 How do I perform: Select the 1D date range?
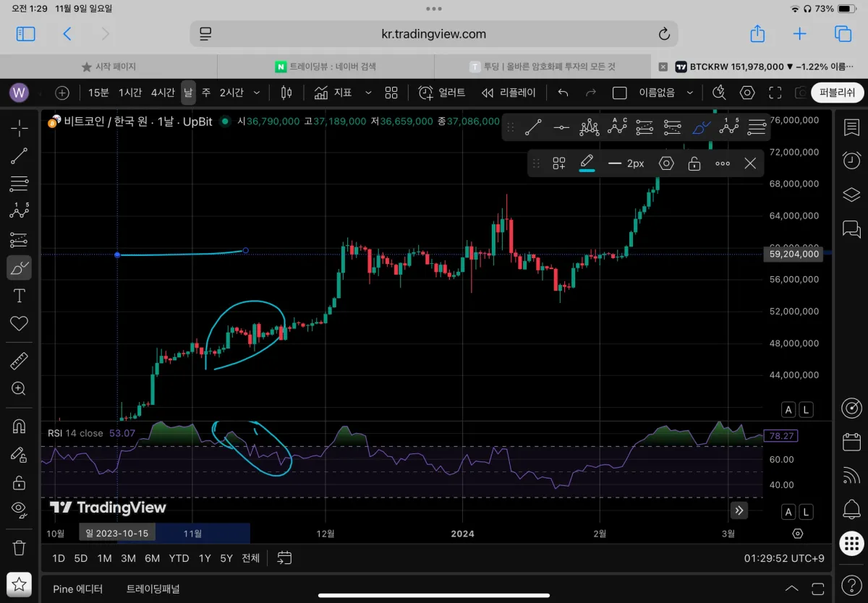point(59,558)
